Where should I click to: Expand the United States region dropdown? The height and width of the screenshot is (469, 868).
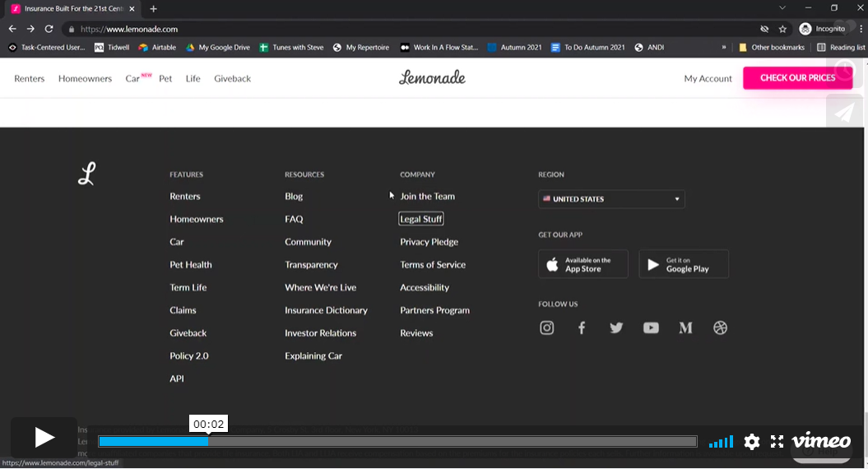tap(611, 199)
